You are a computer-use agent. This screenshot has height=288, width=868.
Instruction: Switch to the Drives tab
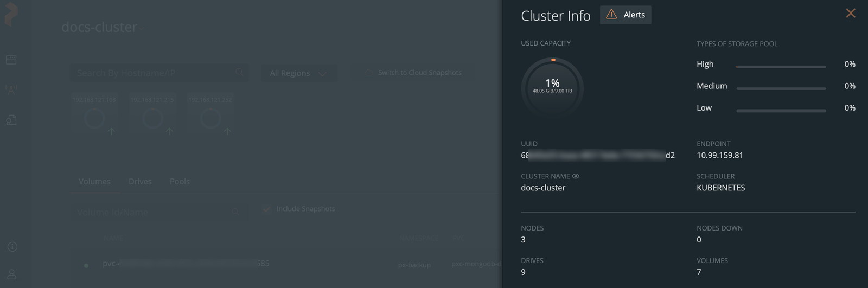pos(140,182)
